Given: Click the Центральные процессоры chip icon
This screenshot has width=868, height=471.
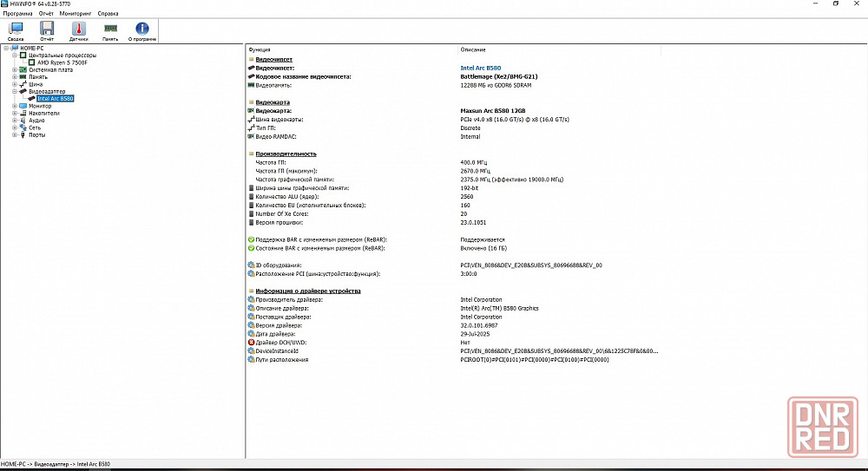Looking at the screenshot, I should click(x=23, y=56).
